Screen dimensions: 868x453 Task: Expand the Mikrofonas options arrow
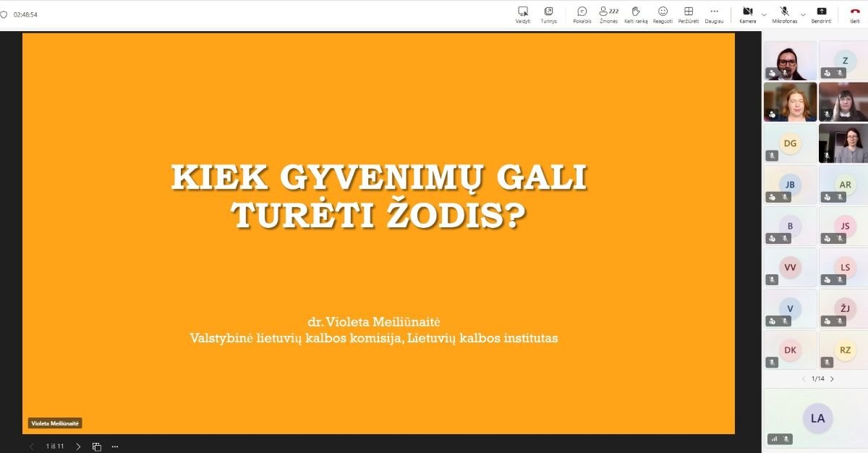(x=803, y=14)
